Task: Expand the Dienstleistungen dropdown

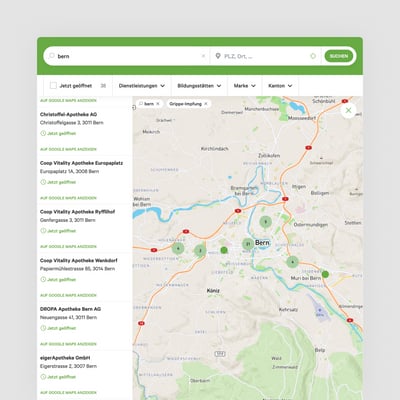Action: 142,86
